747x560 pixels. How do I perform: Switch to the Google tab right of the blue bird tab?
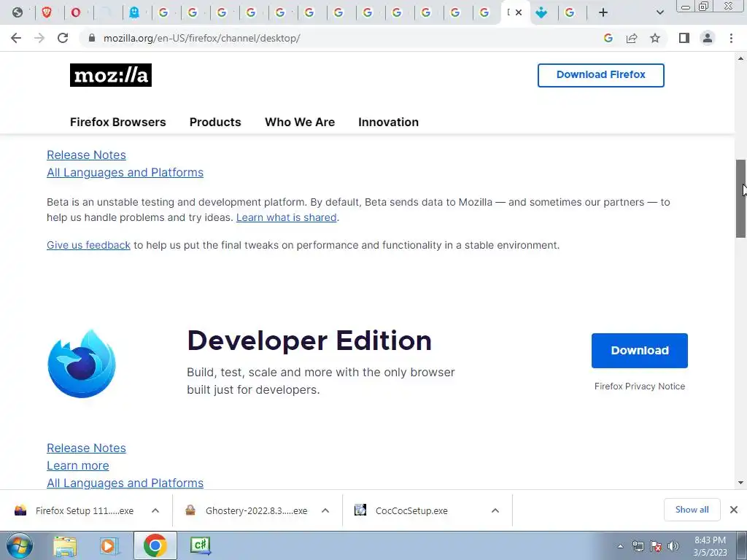point(569,12)
